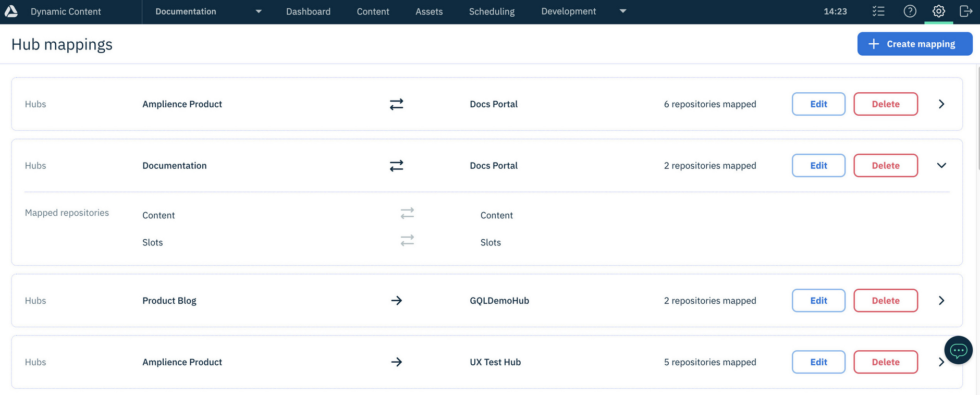Click the 14:23 clock display
This screenshot has width=980, height=395.
tap(835, 11)
